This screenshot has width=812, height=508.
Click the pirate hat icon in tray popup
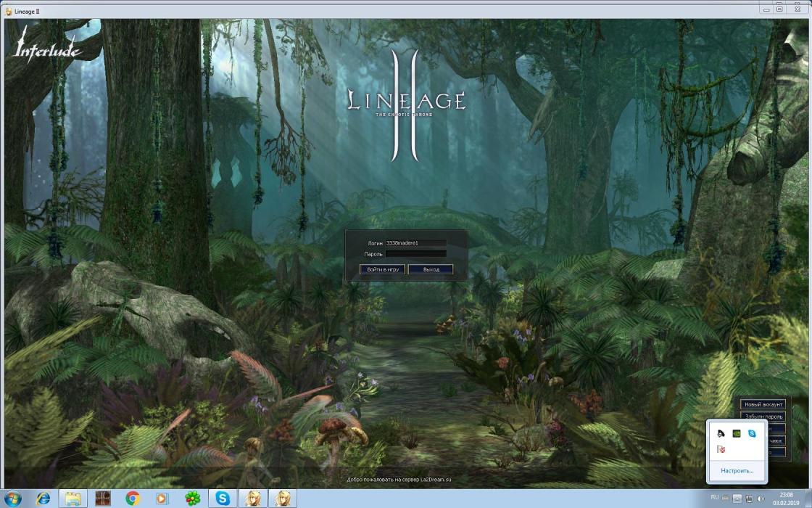pos(721,434)
